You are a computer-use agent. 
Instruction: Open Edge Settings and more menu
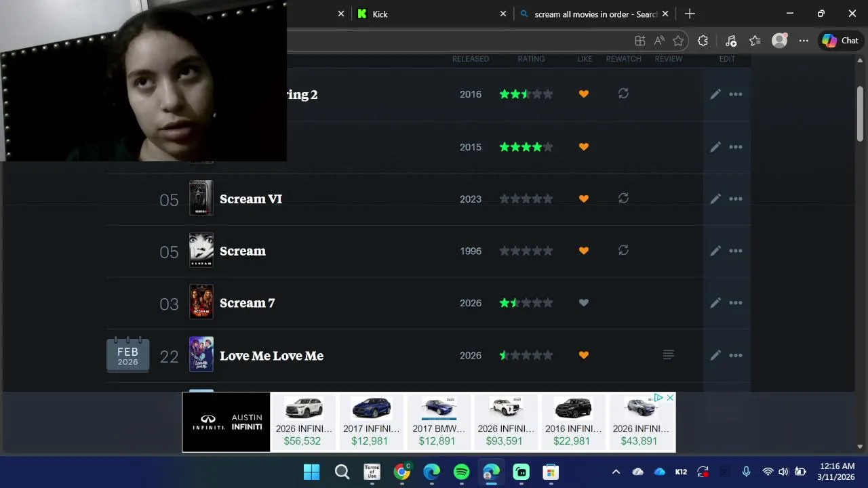[x=804, y=41]
